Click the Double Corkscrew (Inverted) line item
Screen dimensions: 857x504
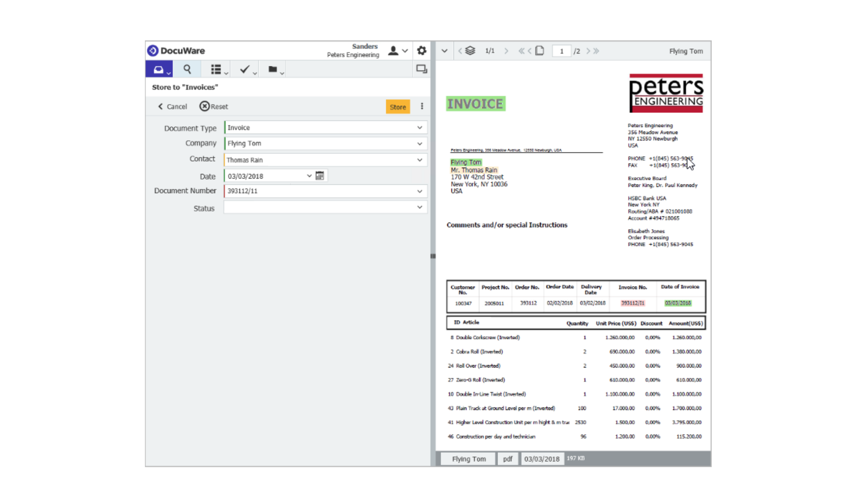(488, 337)
